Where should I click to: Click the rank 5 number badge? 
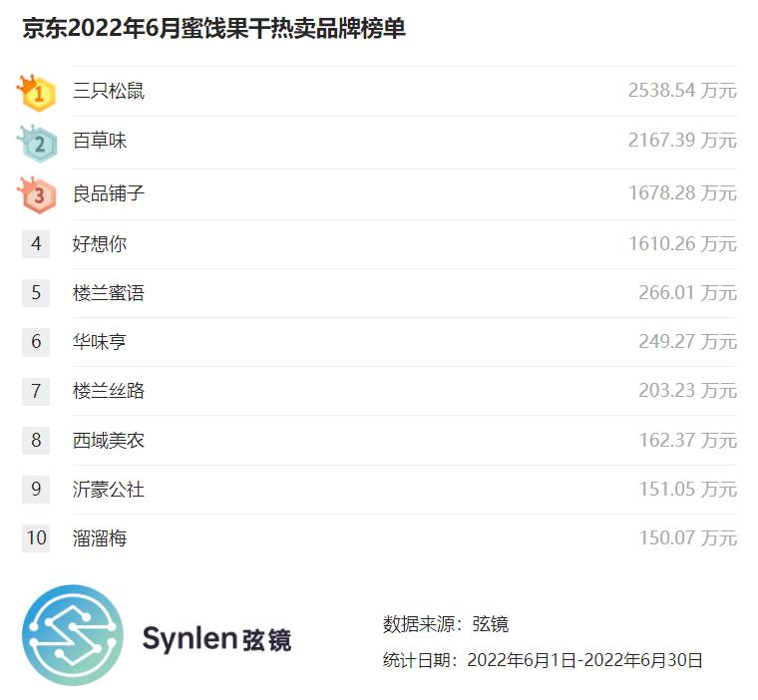click(x=36, y=292)
